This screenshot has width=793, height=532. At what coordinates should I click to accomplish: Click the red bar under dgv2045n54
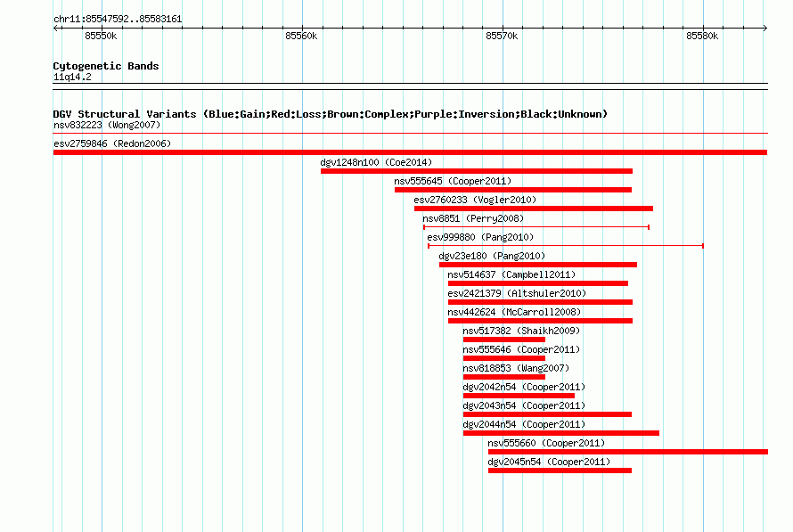point(560,471)
